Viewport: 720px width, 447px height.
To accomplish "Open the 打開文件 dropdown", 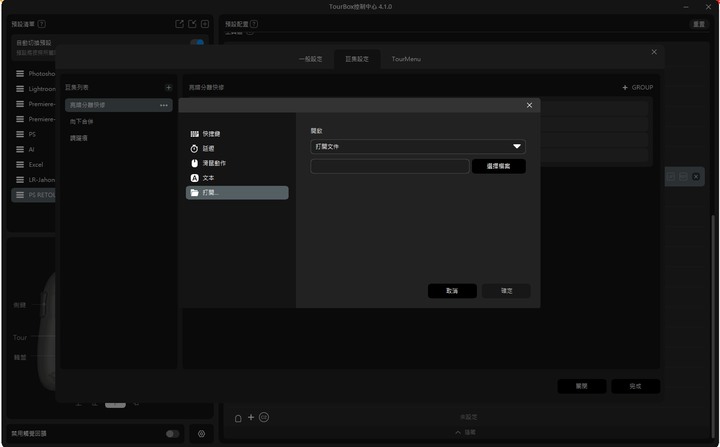I will (x=417, y=147).
